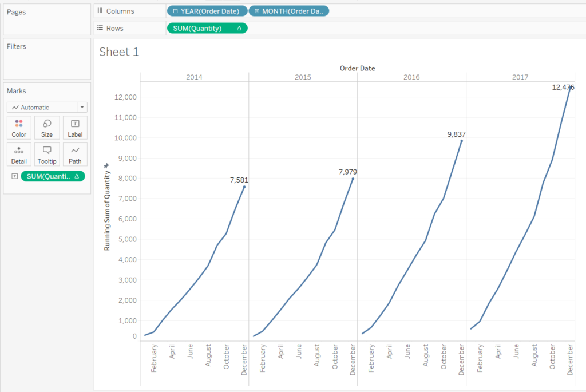Select the 2017 year column header
The height and width of the screenshot is (392, 586).
pos(520,77)
